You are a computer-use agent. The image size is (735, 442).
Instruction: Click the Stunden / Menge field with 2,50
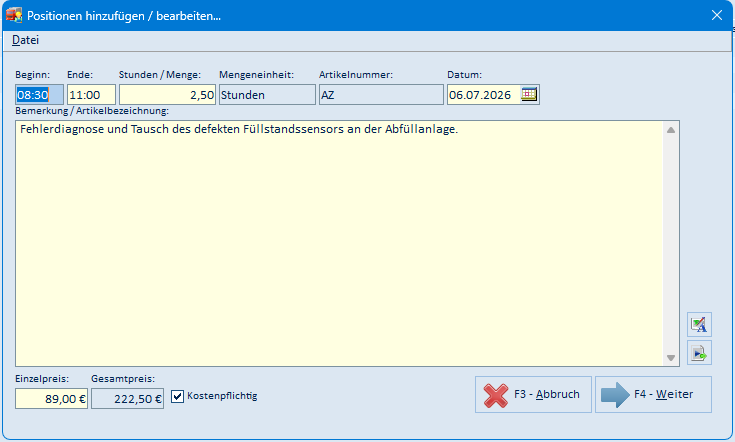(167, 95)
